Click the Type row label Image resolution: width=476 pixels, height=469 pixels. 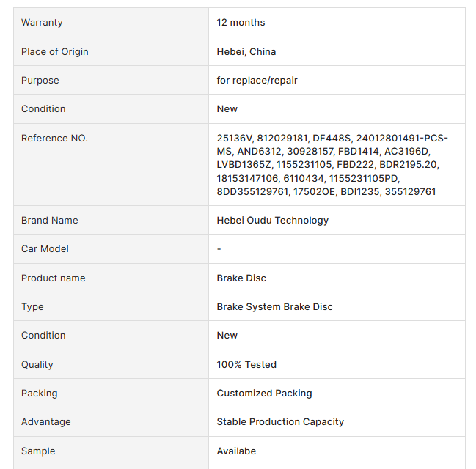tap(32, 306)
